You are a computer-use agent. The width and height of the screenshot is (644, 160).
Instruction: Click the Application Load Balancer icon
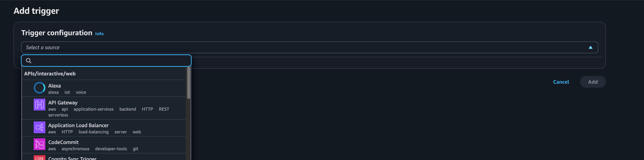pos(39,128)
